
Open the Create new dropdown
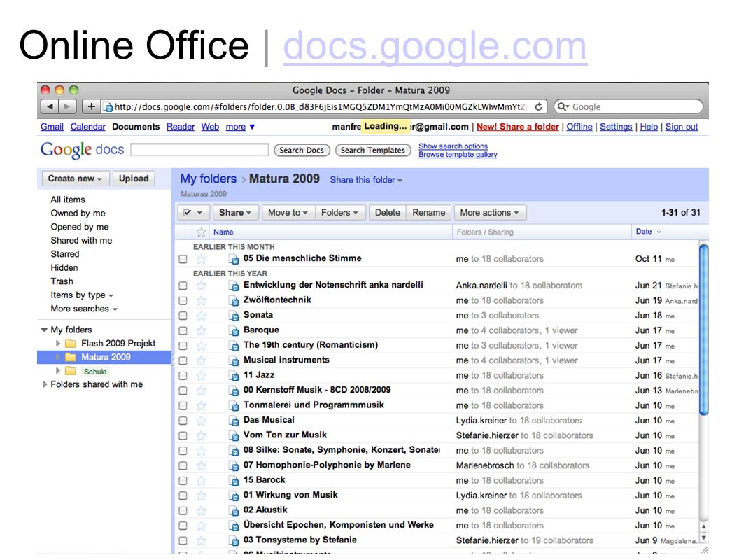75,178
